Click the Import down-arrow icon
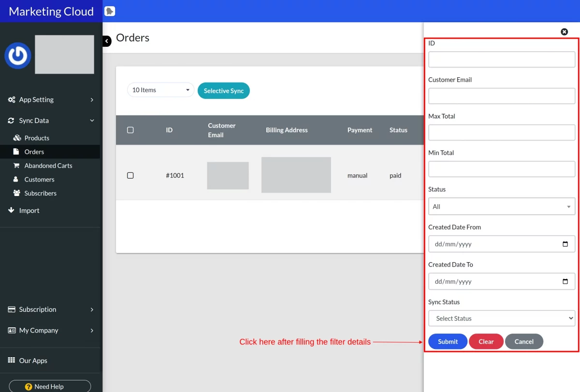The width and height of the screenshot is (580, 392). coord(12,210)
